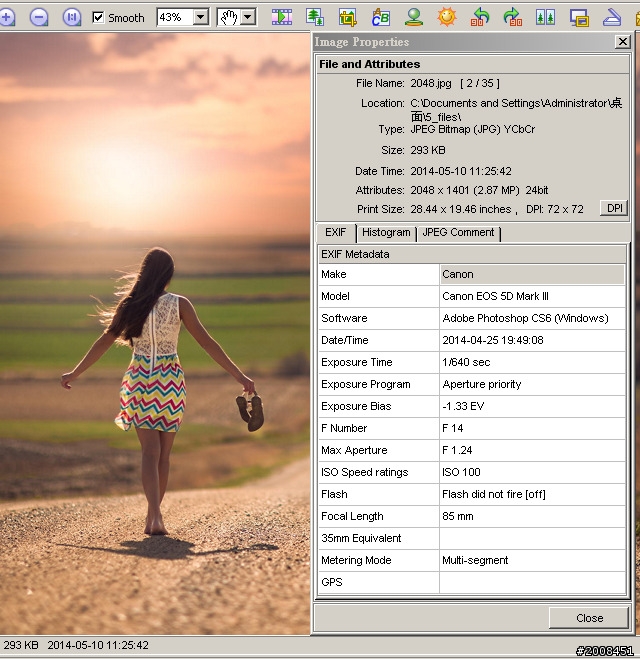Screen dimensions: 640x659
Task: Open the hand cursor mode dropdown
Action: tap(248, 17)
